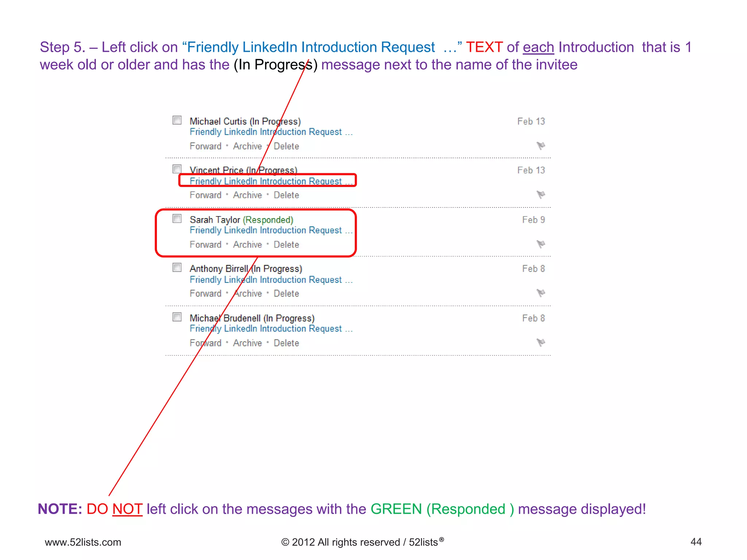Click the name Michael Curtis (In Progress)

245,121
